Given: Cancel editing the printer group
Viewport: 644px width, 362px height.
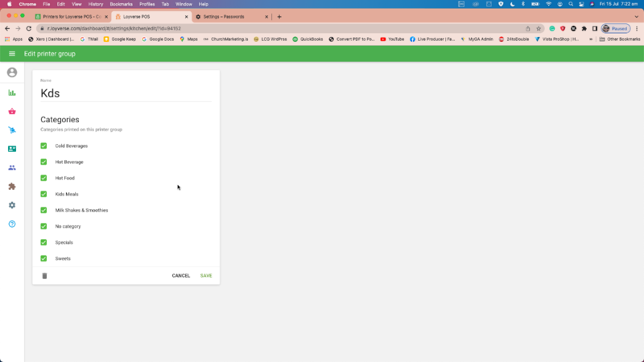Looking at the screenshot, I should tap(180, 276).
